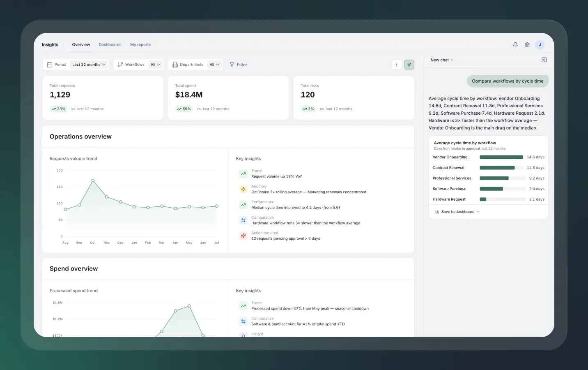Switch to the My reports tab
Image resolution: width=588 pixels, height=370 pixels.
tap(140, 45)
